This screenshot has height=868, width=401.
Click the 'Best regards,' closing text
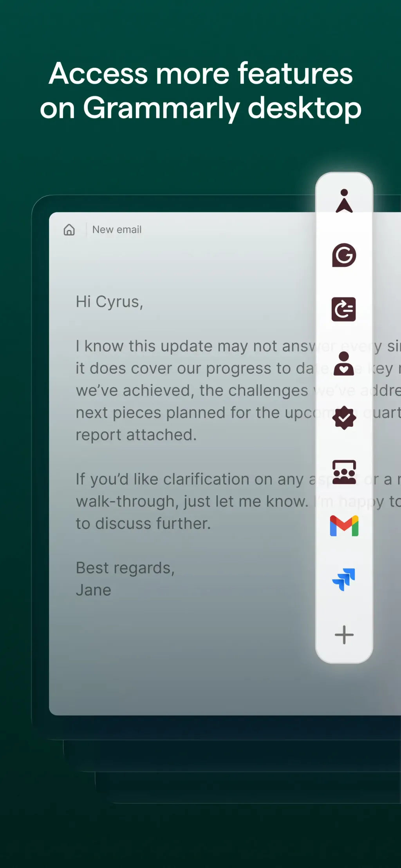click(125, 568)
